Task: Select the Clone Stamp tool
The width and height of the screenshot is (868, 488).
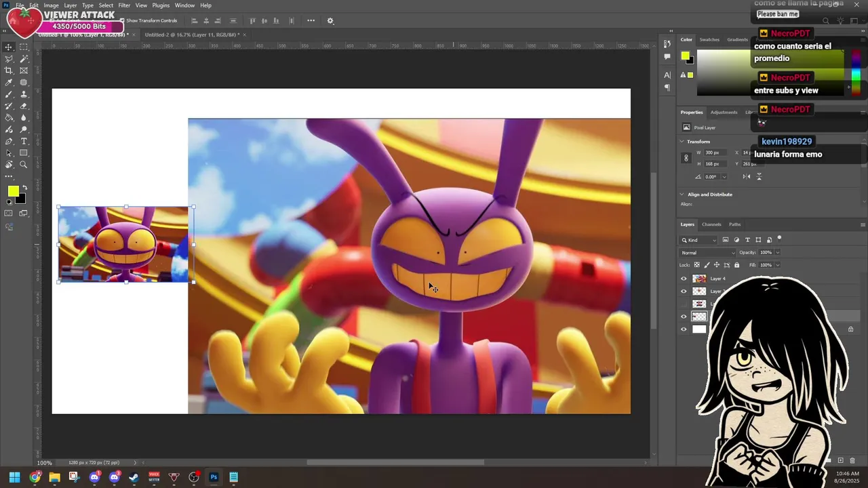Action: click(24, 94)
